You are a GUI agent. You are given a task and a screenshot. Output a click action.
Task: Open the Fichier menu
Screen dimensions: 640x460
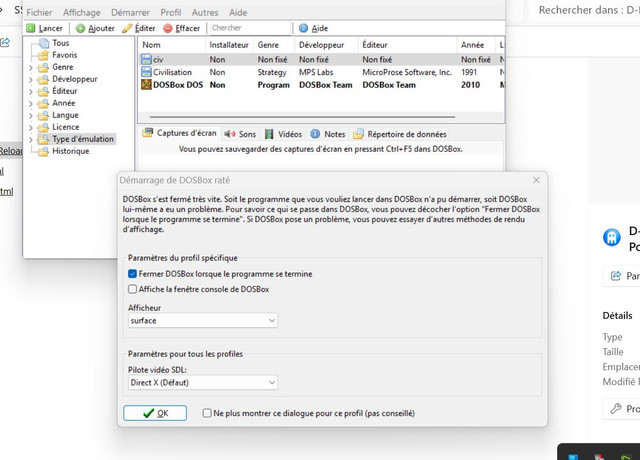coord(40,13)
